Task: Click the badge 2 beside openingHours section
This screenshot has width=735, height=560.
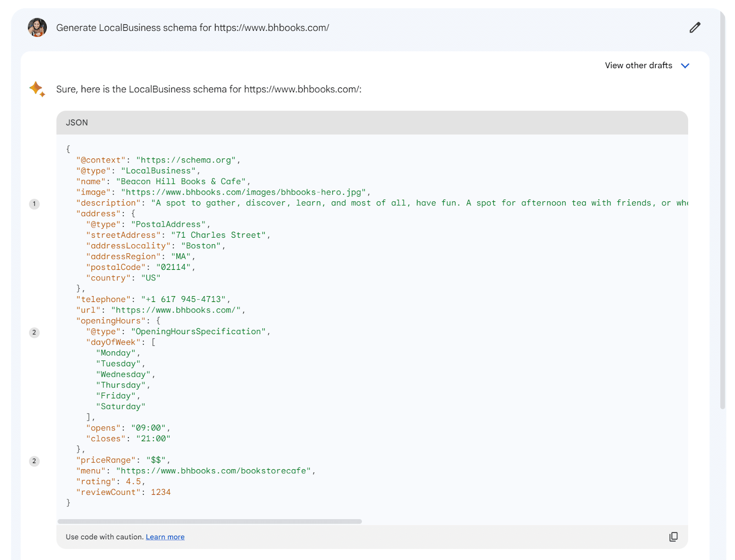Action: (34, 332)
